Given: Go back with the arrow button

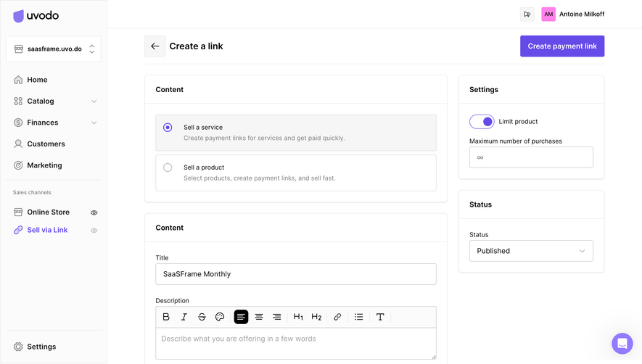Looking at the screenshot, I should coord(155,46).
